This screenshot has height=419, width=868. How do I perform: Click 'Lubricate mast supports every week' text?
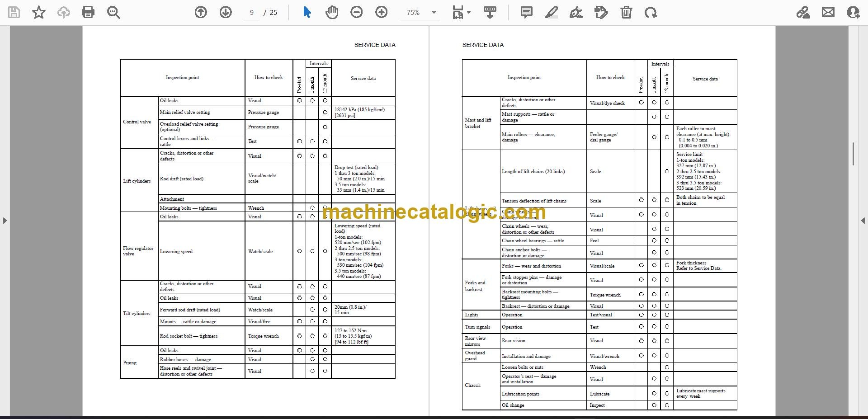click(x=701, y=393)
